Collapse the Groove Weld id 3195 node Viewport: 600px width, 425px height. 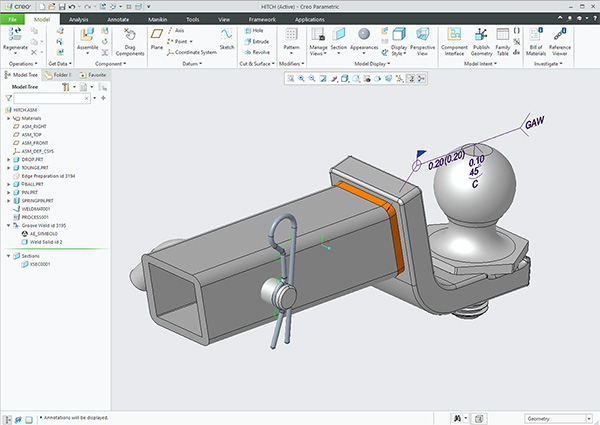click(8, 227)
